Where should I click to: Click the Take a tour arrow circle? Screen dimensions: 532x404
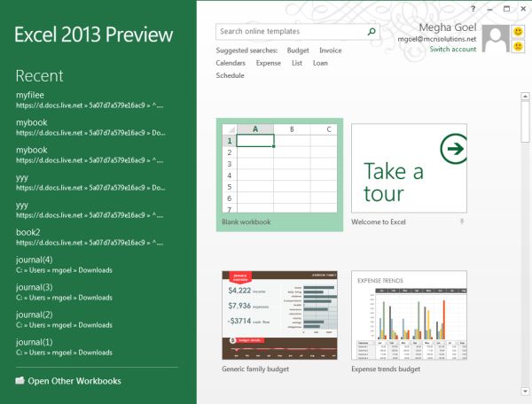coord(454,149)
